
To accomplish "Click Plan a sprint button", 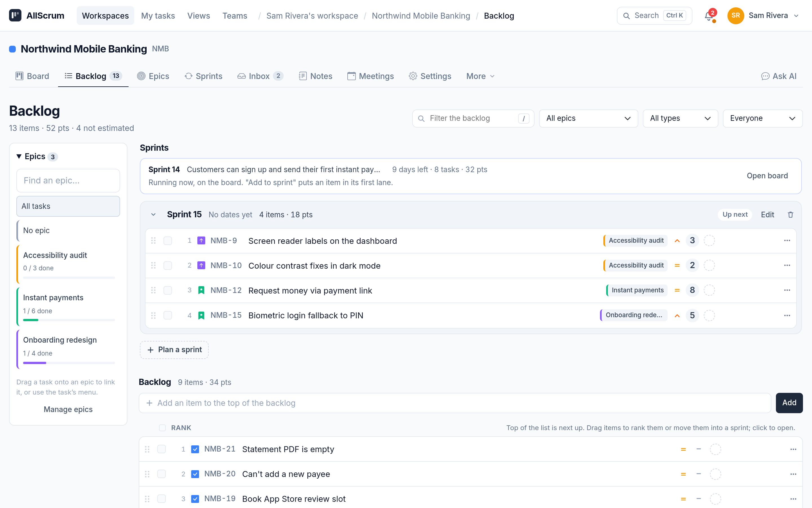I will pyautogui.click(x=174, y=350).
